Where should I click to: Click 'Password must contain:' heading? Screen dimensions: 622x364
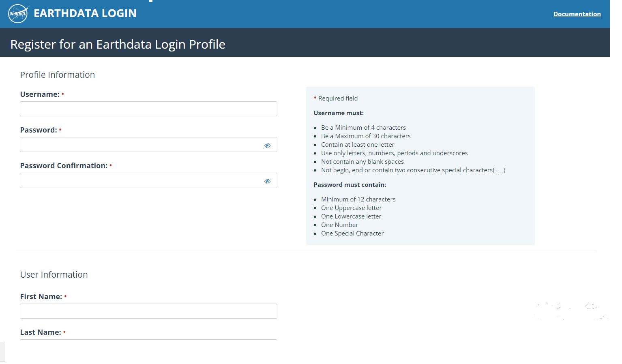click(x=350, y=185)
